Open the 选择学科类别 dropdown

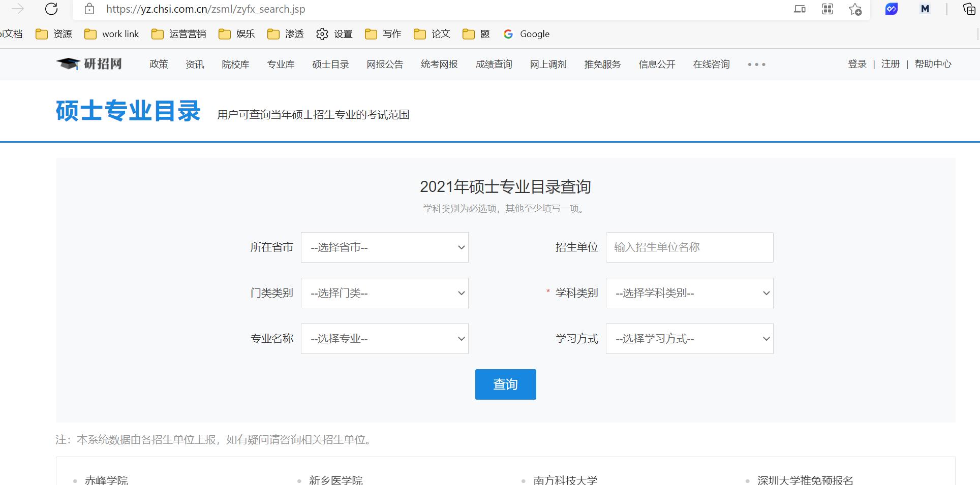pos(690,293)
